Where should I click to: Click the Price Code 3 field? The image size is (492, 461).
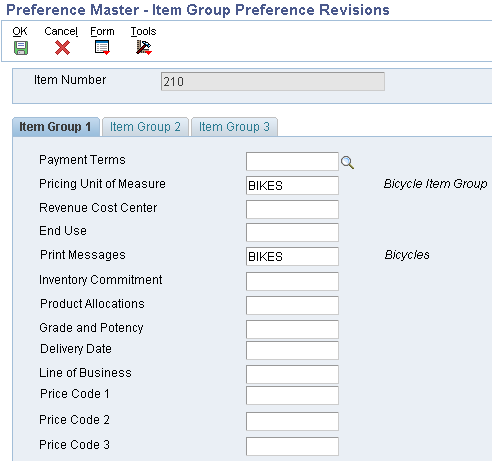click(292, 446)
